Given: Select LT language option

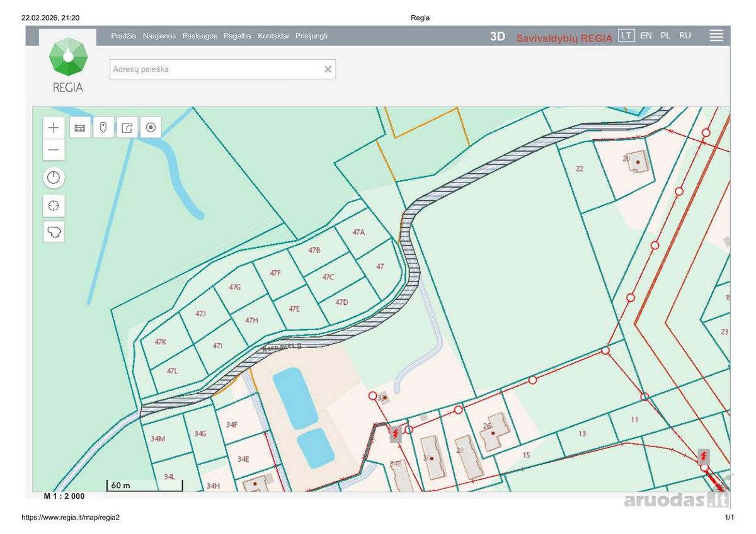Looking at the screenshot, I should [x=626, y=35].
